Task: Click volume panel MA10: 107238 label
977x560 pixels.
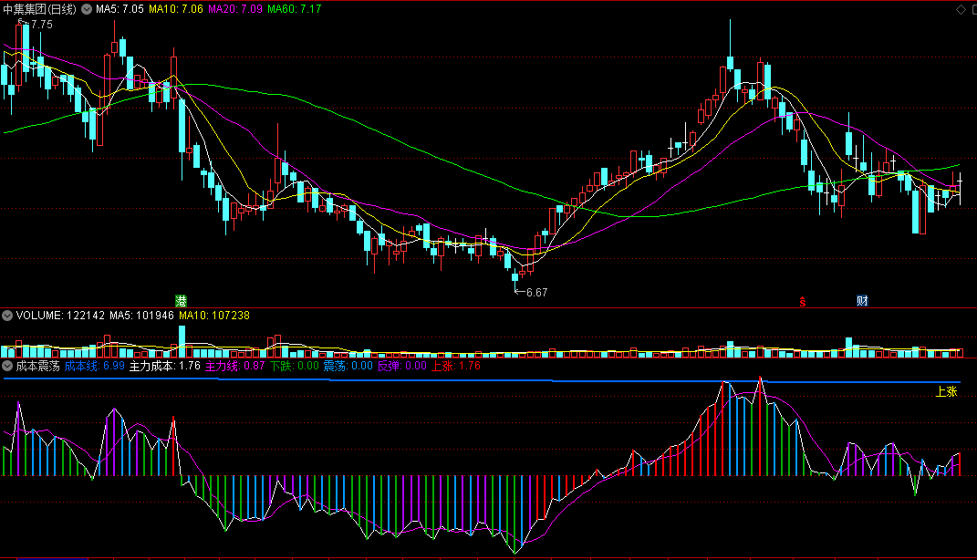Action: point(214,316)
